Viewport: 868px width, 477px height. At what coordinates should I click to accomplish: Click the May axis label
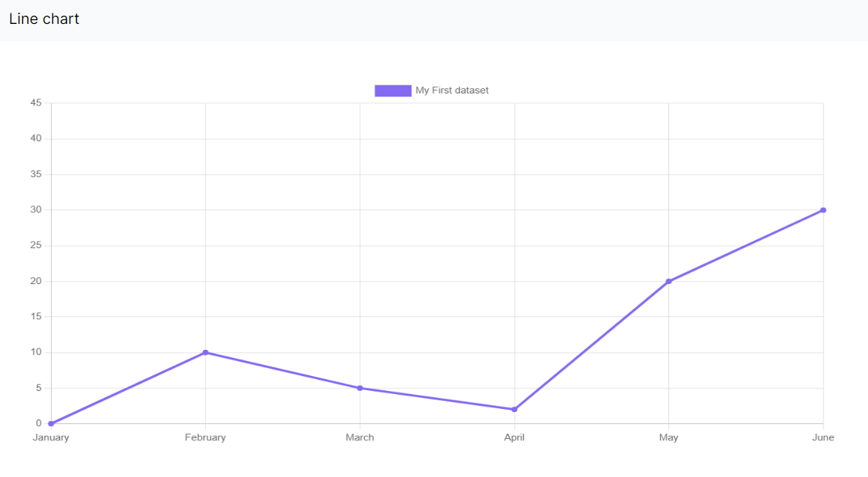point(669,437)
